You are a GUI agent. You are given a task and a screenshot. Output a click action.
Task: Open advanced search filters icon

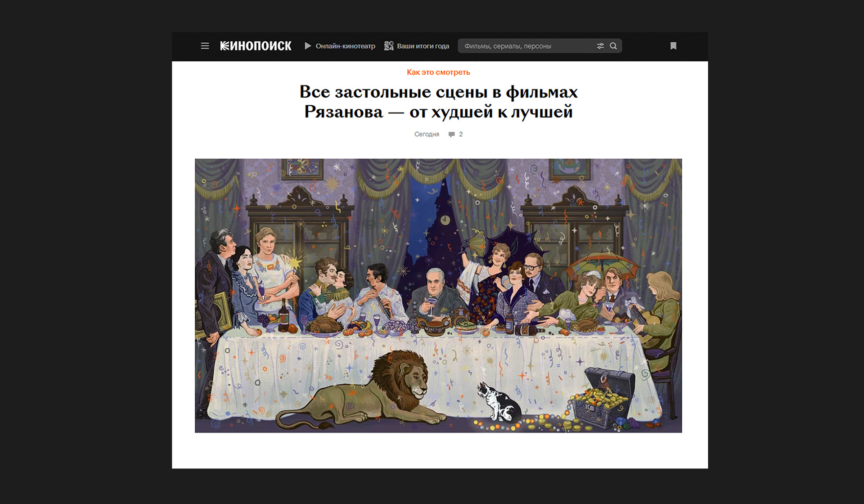pyautogui.click(x=600, y=46)
